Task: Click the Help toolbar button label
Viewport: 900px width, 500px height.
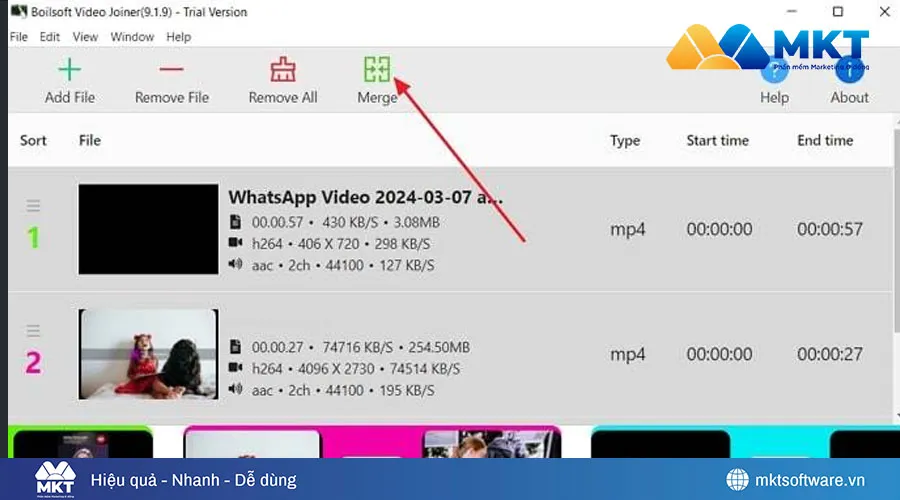Action: [x=774, y=98]
